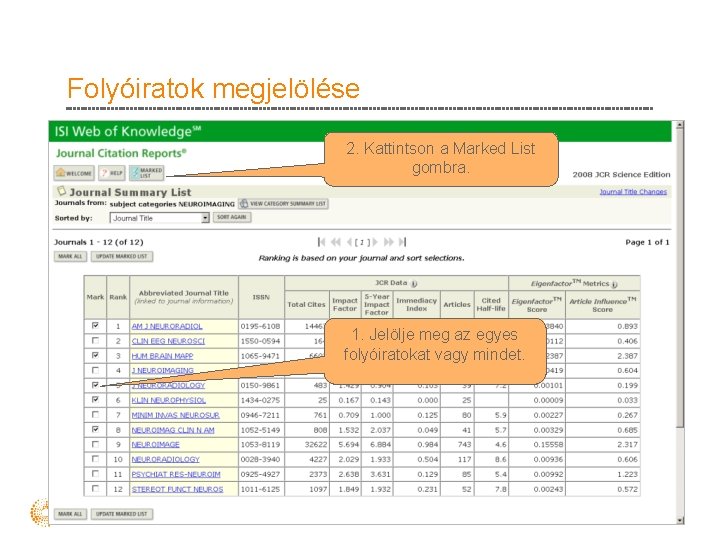The width and height of the screenshot is (720, 540).
Task: Go to last page arrow
Action: (402, 242)
